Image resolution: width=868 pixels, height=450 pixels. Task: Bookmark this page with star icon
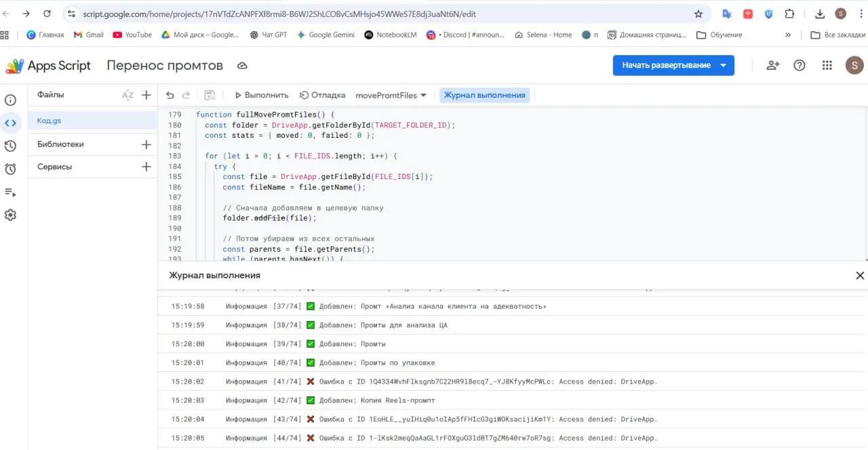(x=698, y=14)
